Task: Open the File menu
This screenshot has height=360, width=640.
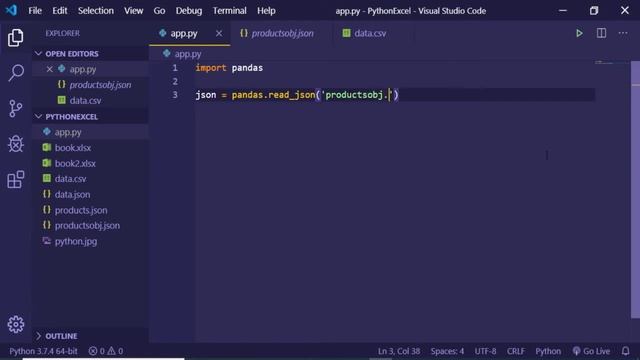Action: point(35,11)
